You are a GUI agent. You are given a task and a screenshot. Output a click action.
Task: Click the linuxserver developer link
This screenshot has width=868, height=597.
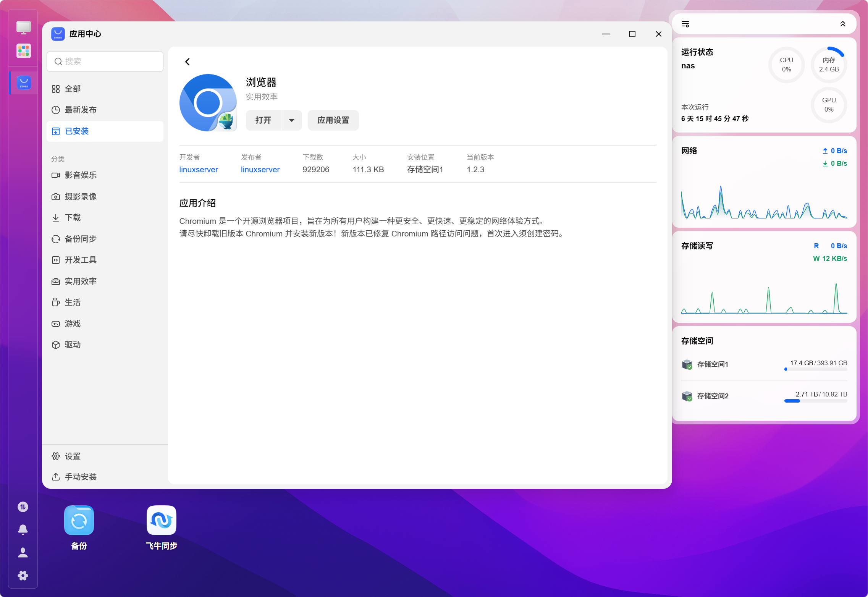(x=199, y=170)
